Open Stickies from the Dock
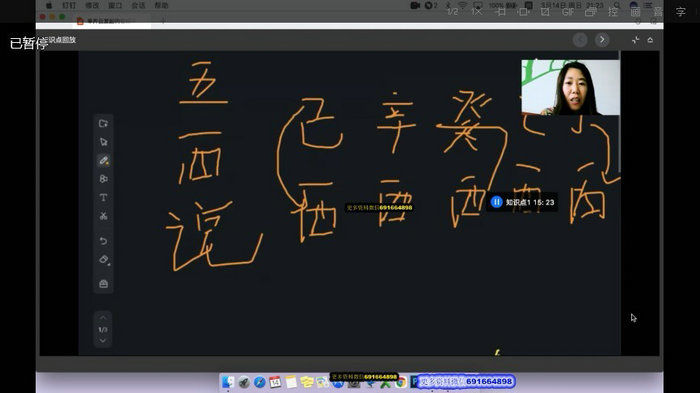This screenshot has width=700, height=393. point(307,382)
